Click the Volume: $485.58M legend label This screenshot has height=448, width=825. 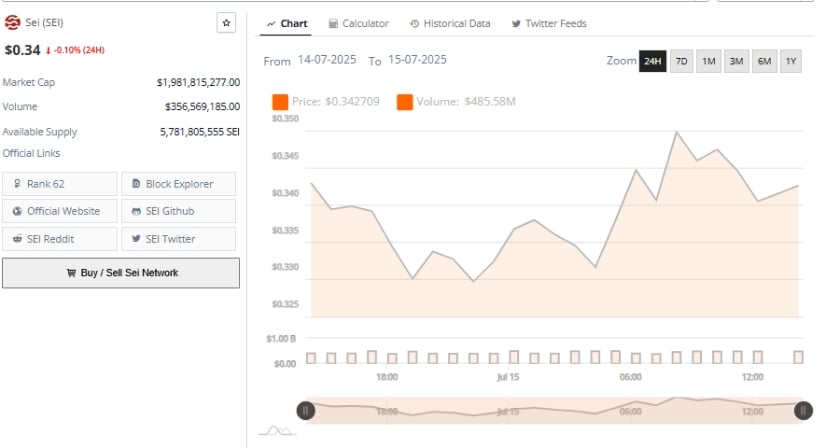pos(466,102)
